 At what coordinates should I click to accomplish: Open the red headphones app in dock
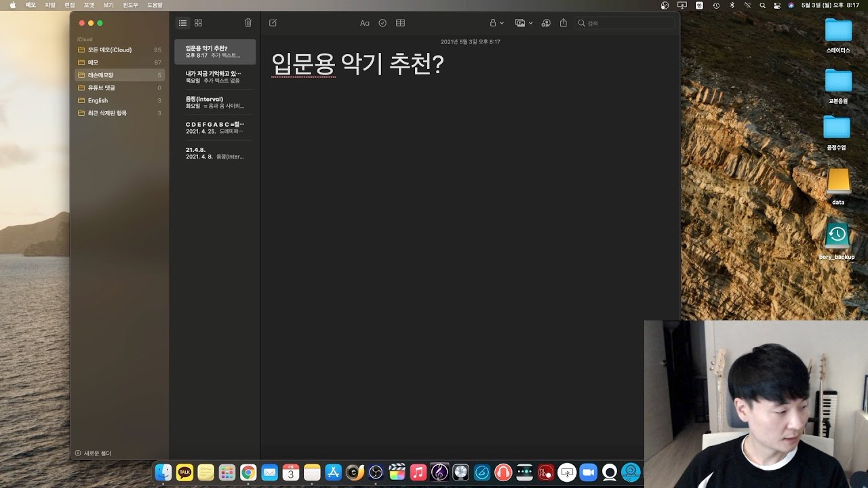[503, 472]
